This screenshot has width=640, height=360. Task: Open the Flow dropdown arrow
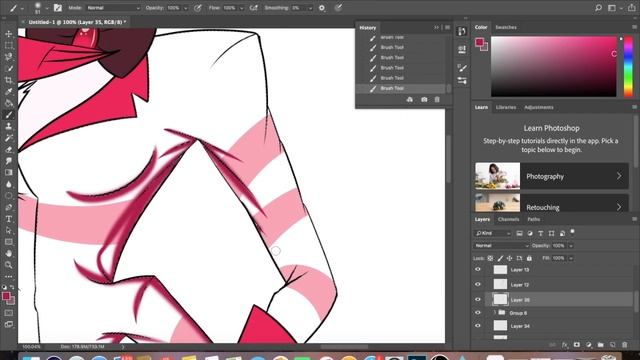tap(241, 8)
